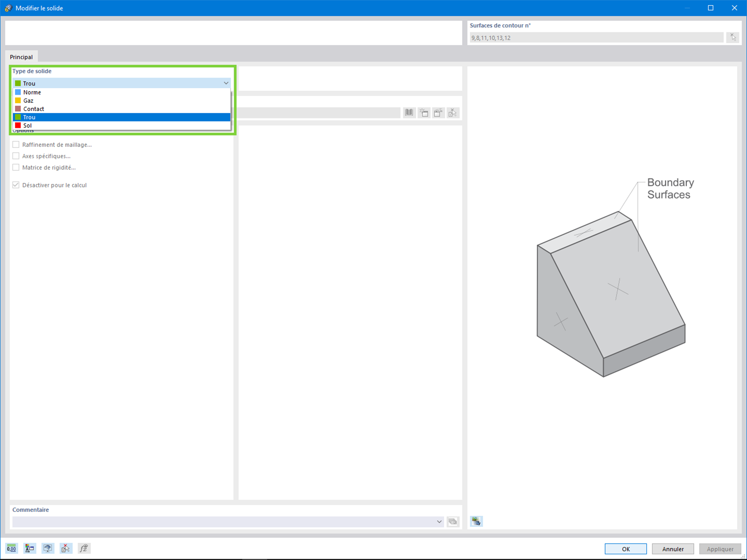
Task: Click the Modifier le solide title bar app icon
Action: click(8, 8)
